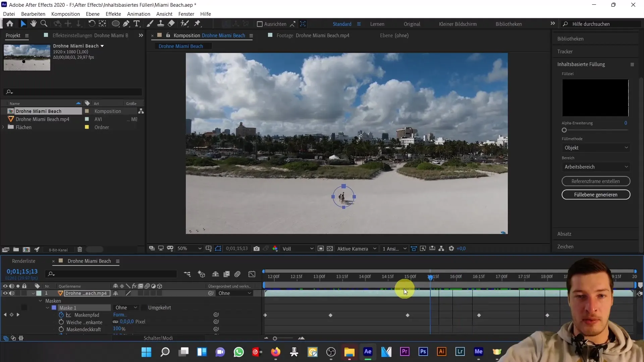Switch to the Lernen workspace

[x=377, y=24]
